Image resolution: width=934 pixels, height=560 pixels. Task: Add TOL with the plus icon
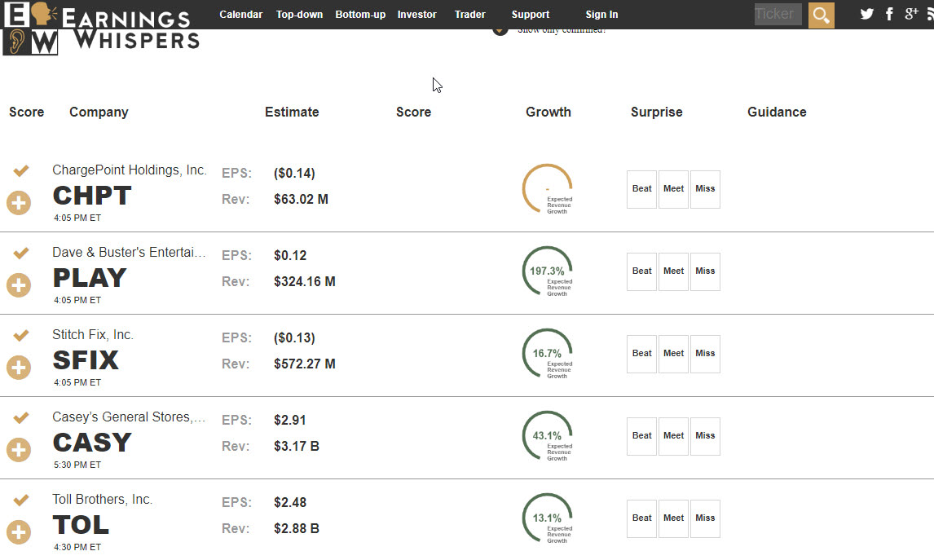(19, 532)
